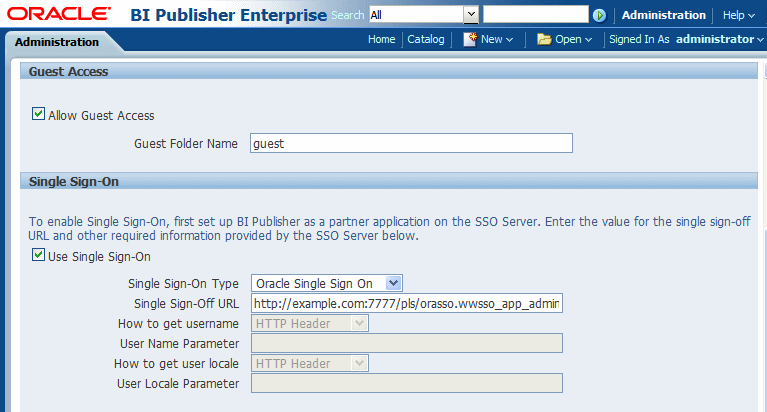Screen dimensions: 767x412
Task: Click the BI Publisher Enterprise title
Action: [228, 15]
